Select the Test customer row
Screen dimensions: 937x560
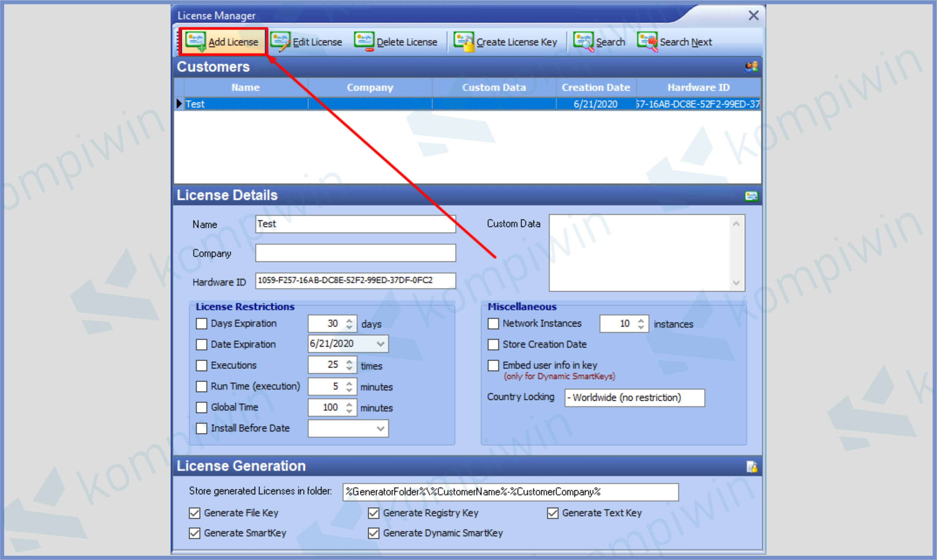pos(245,104)
